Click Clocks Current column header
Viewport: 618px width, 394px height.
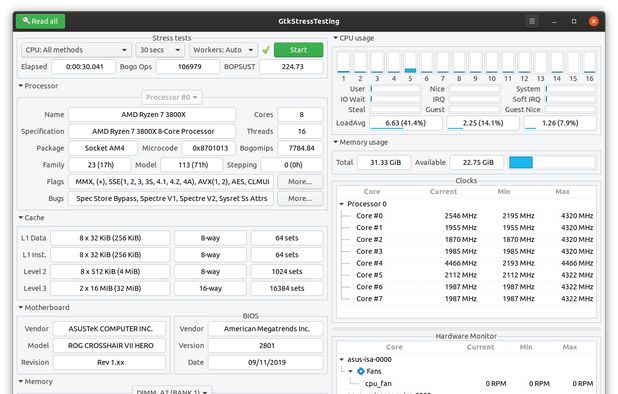(x=443, y=191)
